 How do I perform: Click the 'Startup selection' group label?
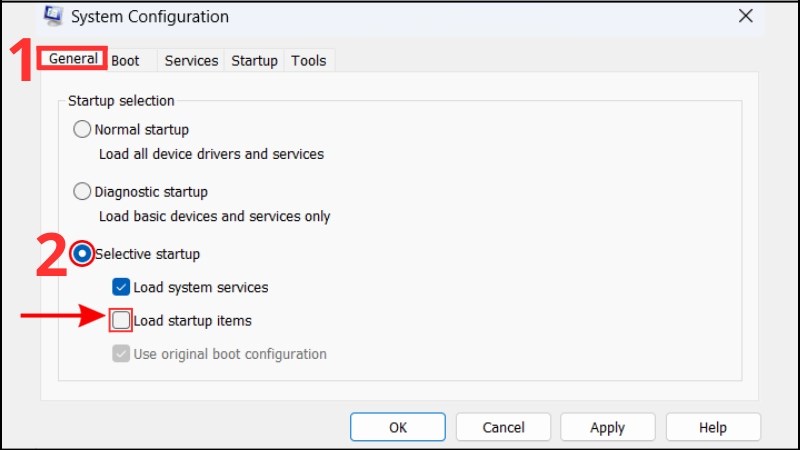(x=121, y=101)
